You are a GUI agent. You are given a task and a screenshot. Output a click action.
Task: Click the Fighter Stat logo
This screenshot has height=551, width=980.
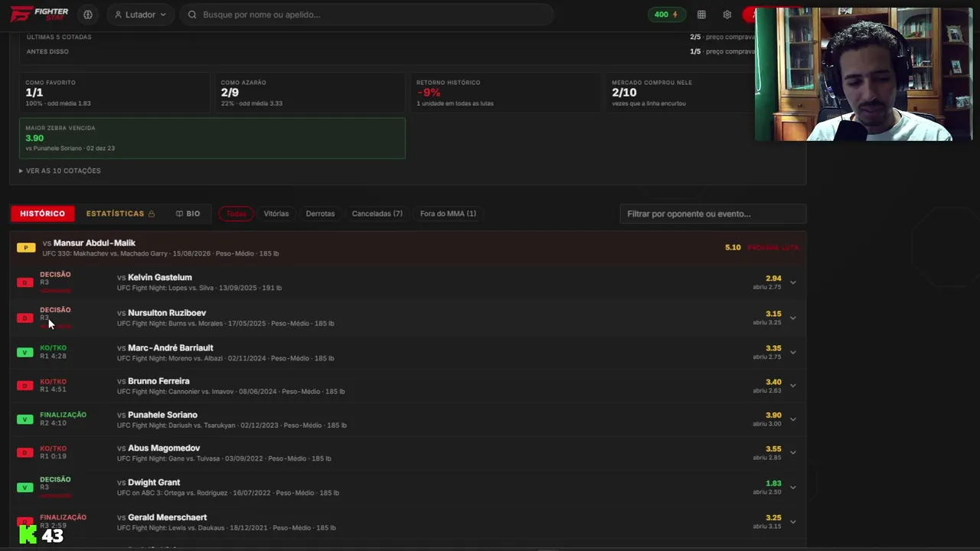pos(40,14)
